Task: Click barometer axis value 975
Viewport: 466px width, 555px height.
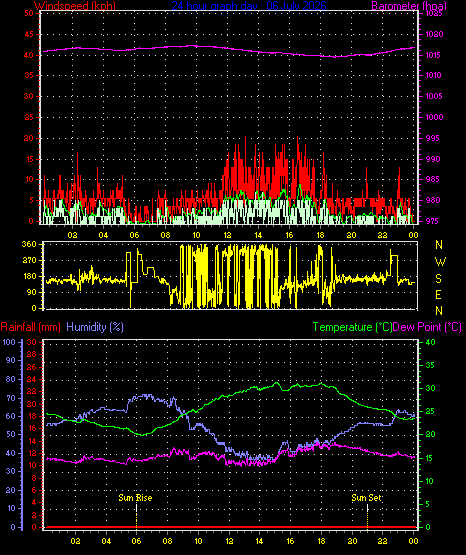Action: tap(432, 221)
